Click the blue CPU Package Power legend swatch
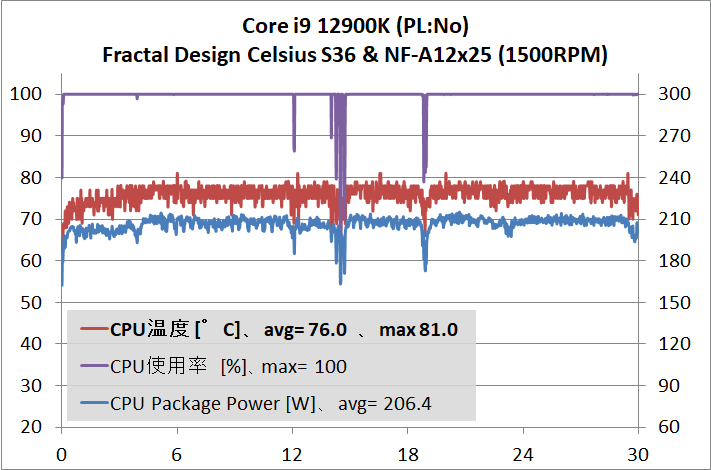 pyautogui.click(x=95, y=403)
